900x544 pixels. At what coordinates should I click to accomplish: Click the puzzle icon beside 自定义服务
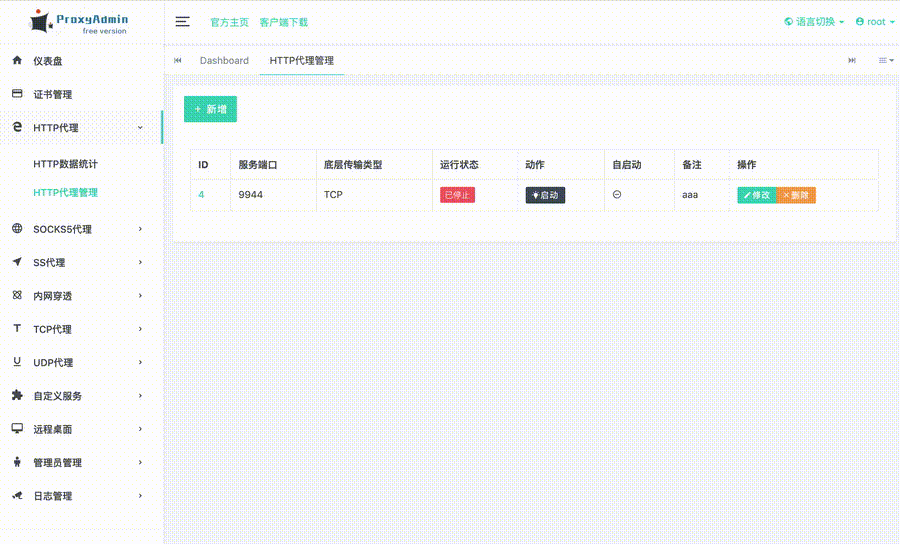[17, 395]
